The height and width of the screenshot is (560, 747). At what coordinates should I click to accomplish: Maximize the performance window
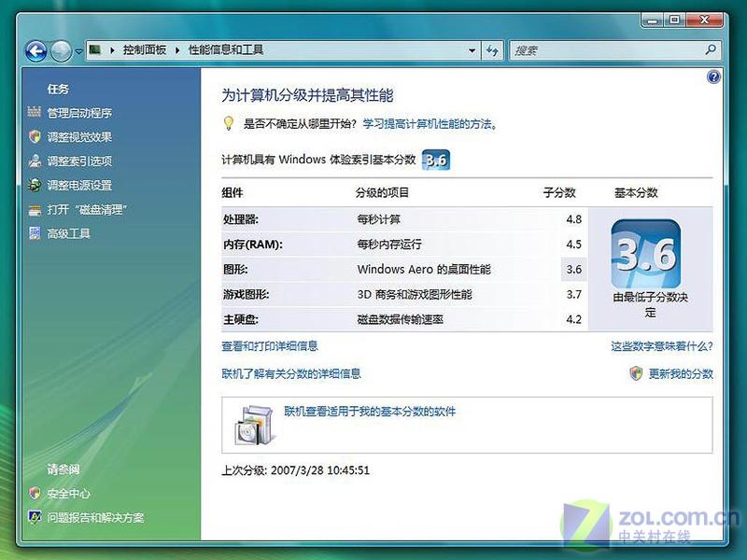[x=674, y=21]
